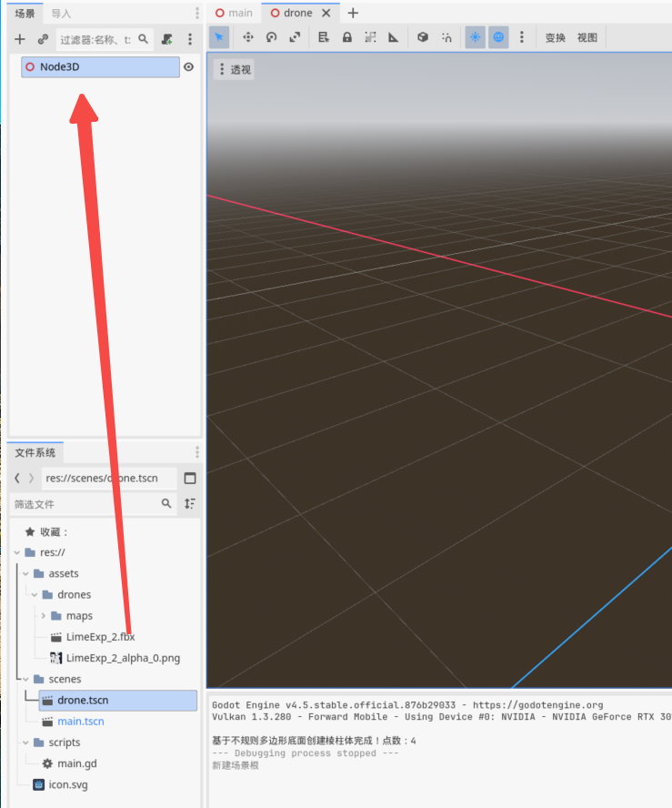The height and width of the screenshot is (808, 672).
Task: Toggle visibility of the Node3D node
Action: (188, 66)
